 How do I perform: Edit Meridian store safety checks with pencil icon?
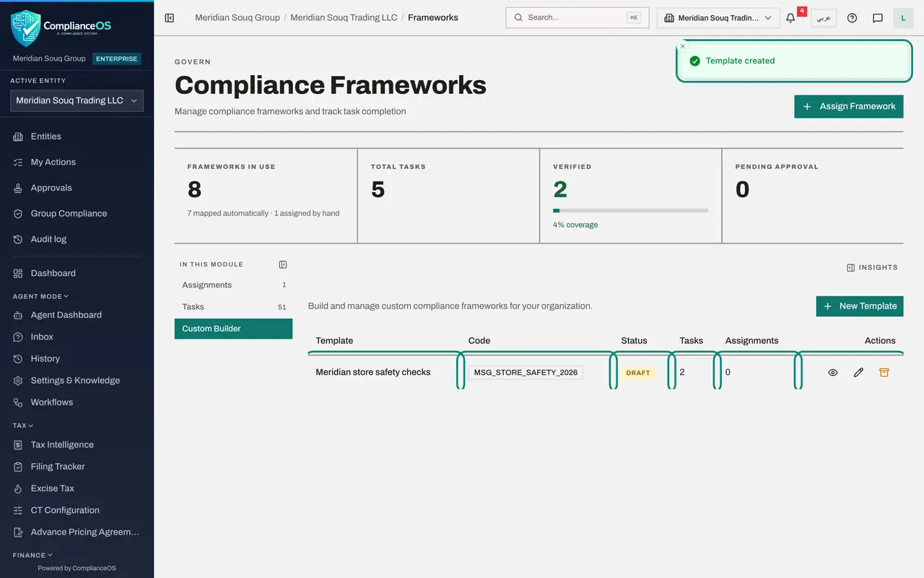point(858,373)
